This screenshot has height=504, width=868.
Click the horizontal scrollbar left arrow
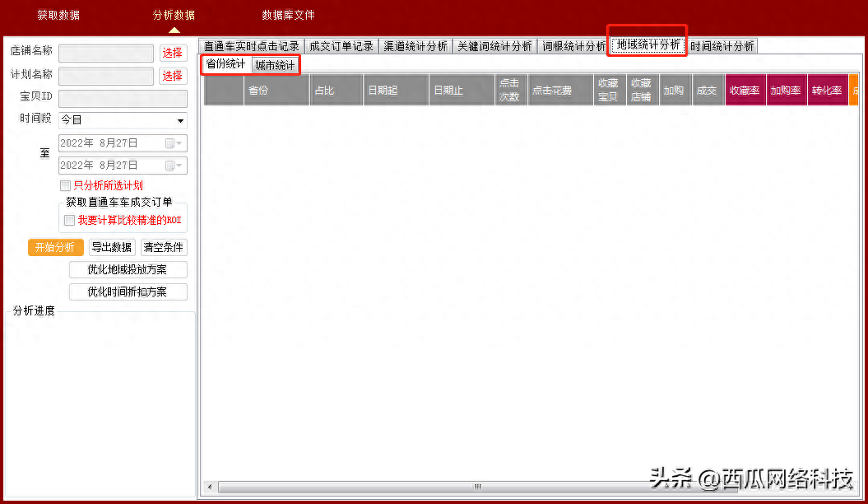[x=210, y=487]
